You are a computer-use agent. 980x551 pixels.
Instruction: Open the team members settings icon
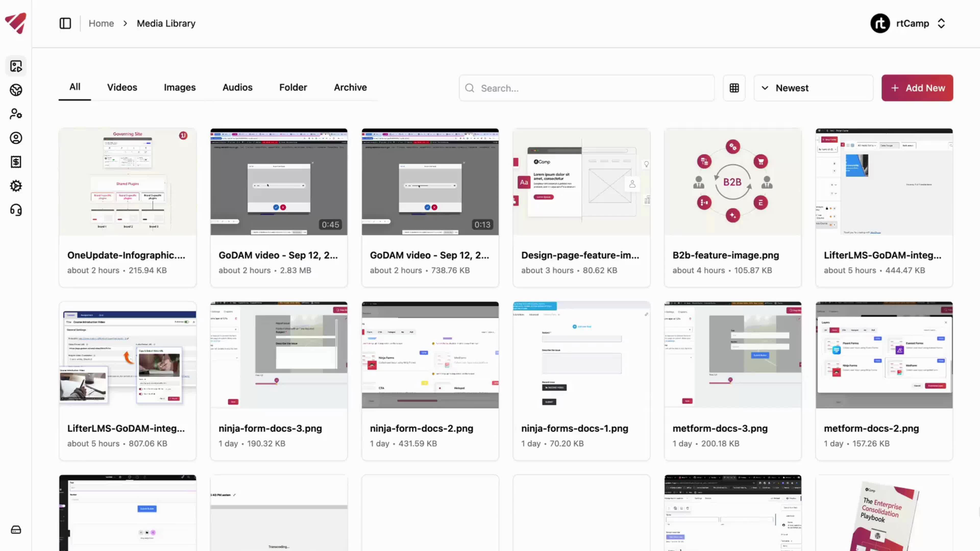click(x=16, y=114)
